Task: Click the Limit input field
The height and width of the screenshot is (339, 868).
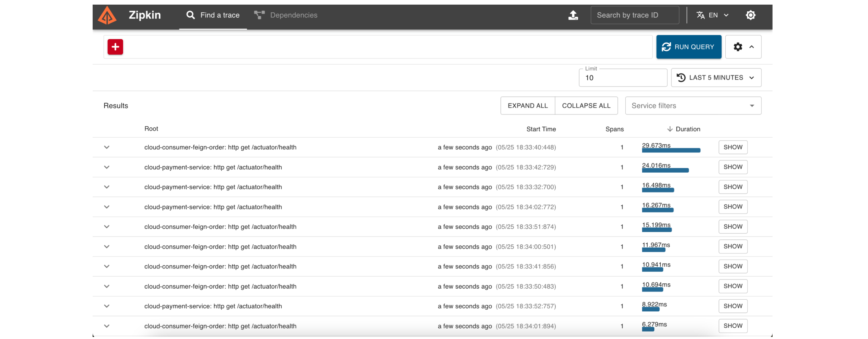Action: pos(623,78)
